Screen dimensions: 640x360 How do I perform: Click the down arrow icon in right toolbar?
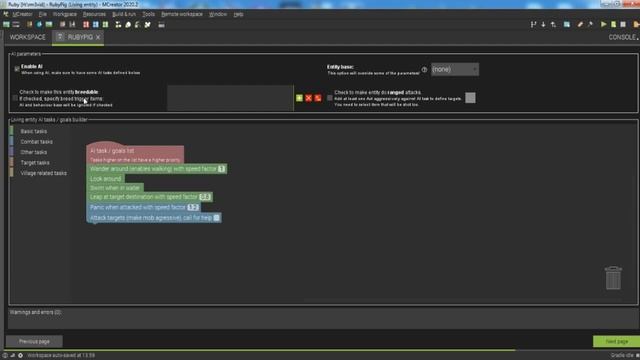click(x=543, y=25)
